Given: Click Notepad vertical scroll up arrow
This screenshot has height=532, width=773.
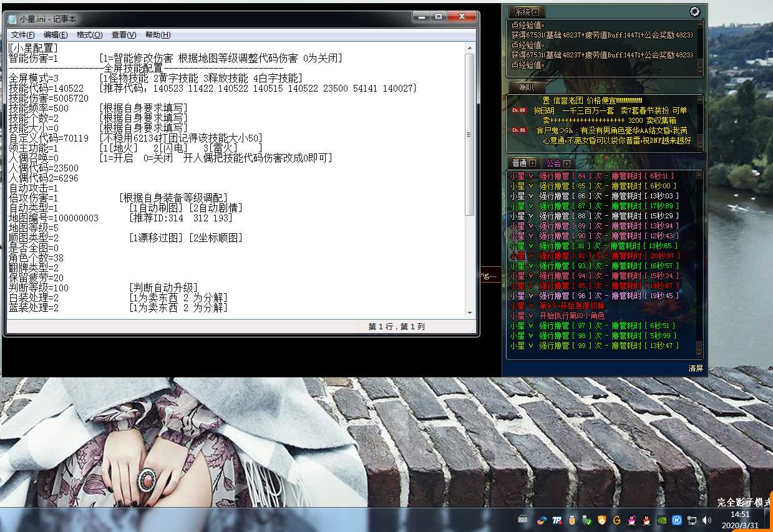Looking at the screenshot, I should [469, 47].
